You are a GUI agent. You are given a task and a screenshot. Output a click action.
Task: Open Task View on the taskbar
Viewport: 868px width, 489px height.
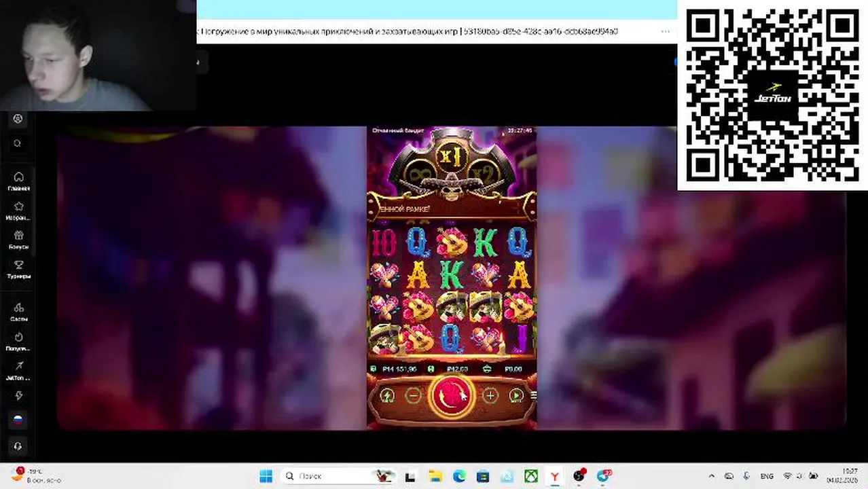pos(410,476)
